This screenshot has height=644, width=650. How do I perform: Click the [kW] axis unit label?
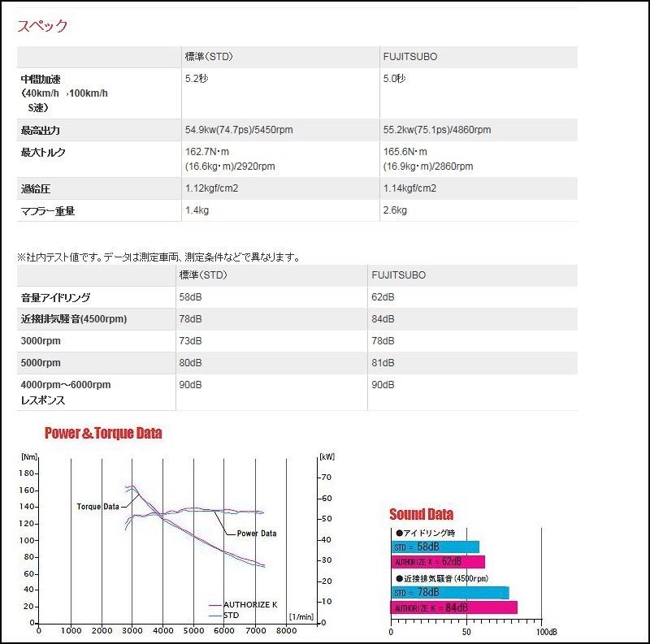click(327, 456)
